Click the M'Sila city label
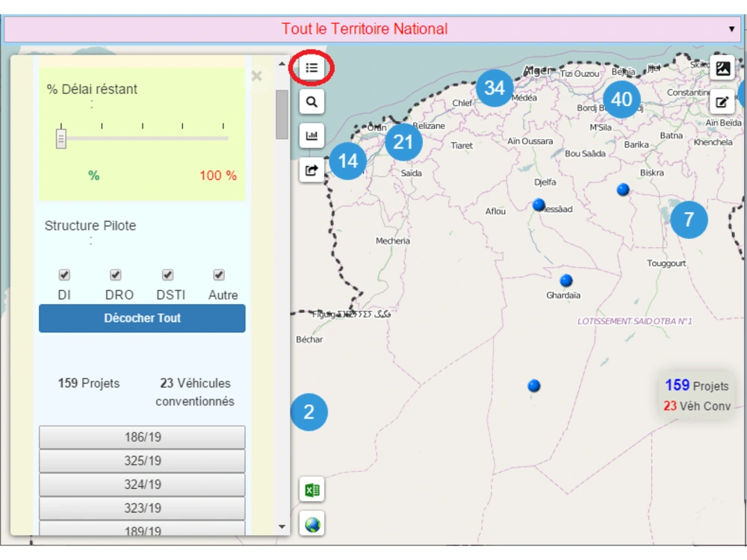 601,127
